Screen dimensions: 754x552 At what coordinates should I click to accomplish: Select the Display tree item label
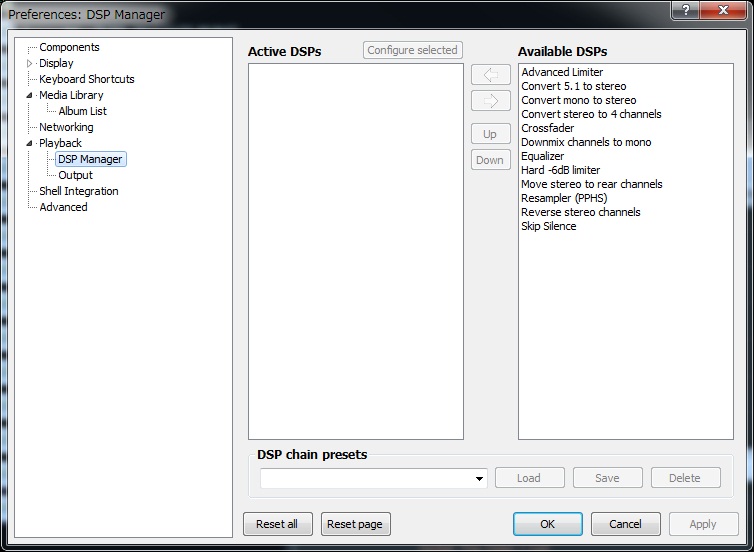(56, 63)
